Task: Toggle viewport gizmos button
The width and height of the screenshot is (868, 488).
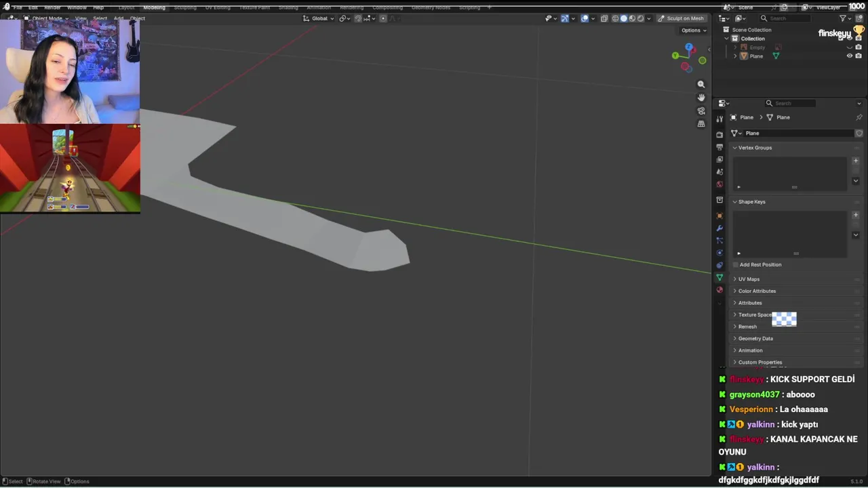Action: pos(565,18)
